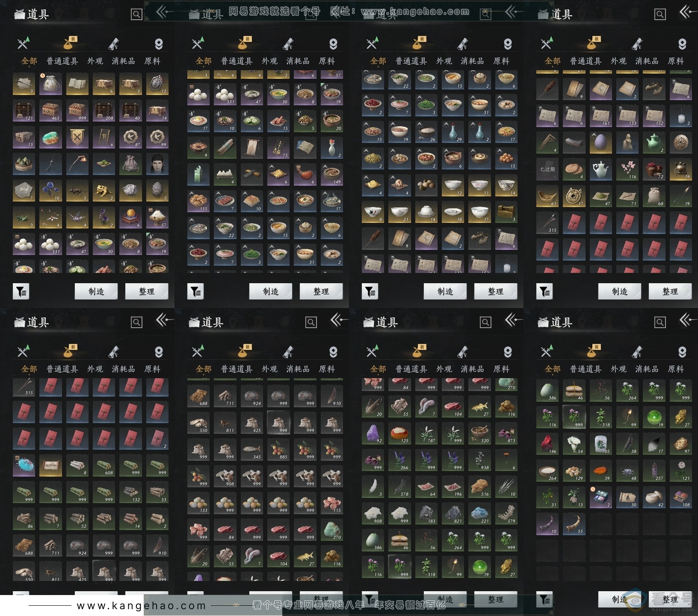Select the blue umbrella item
The width and height of the screenshot is (698, 616).
24,465
